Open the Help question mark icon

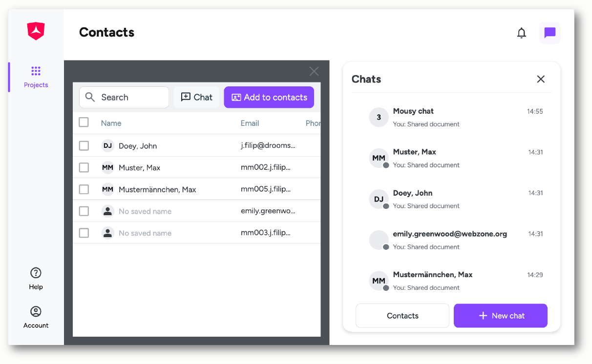click(36, 273)
